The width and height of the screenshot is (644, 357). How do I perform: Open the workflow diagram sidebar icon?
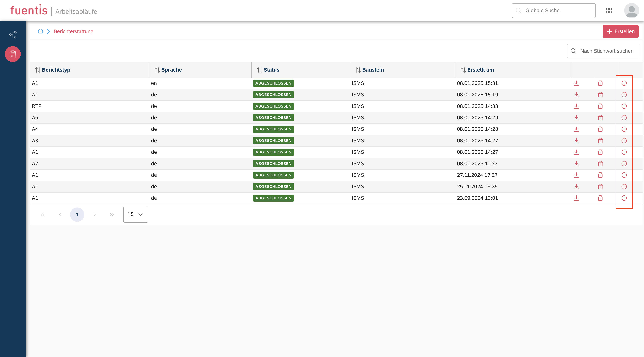[13, 34]
